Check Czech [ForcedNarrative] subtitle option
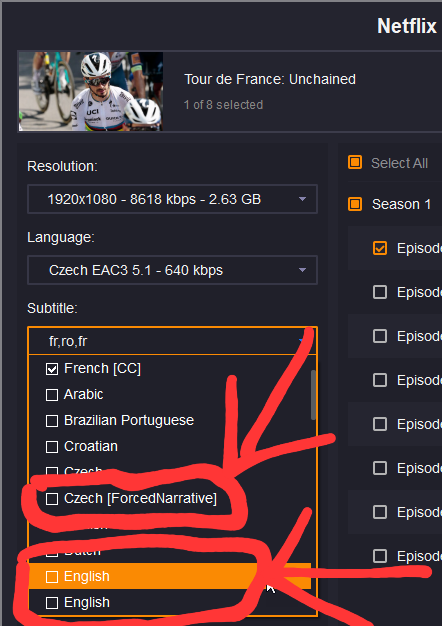 click(52, 499)
